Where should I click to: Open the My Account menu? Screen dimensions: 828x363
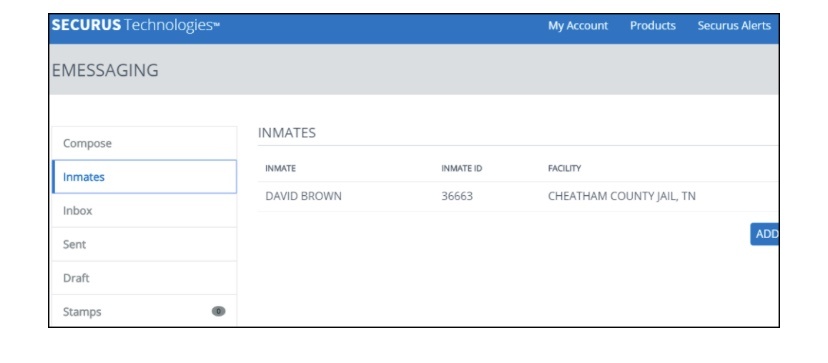tap(578, 25)
